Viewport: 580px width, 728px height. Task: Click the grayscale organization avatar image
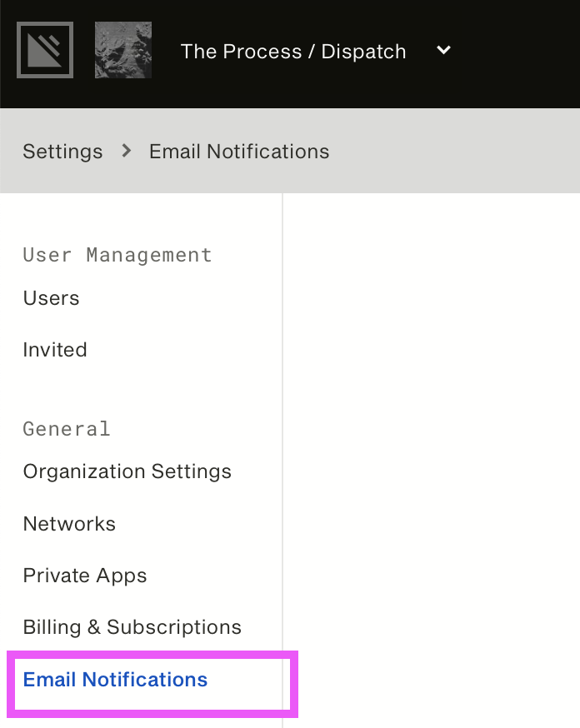[123, 50]
